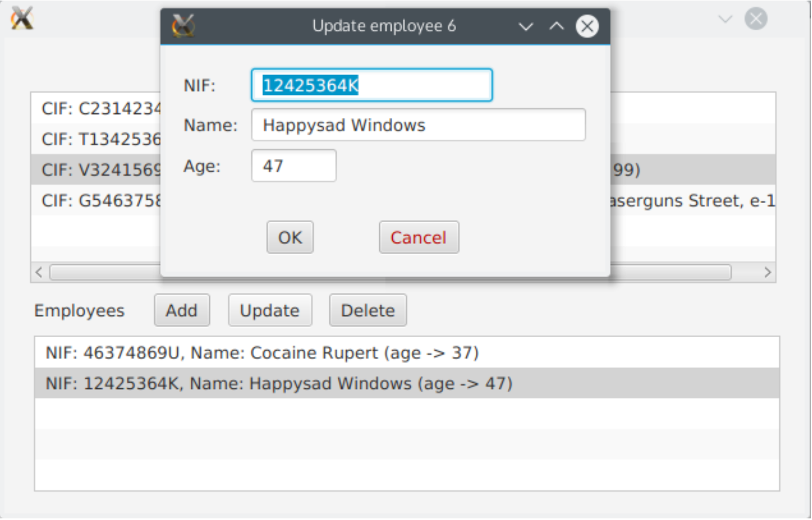This screenshot has width=812, height=520.
Task: Click the Add employee button
Action: click(x=182, y=311)
